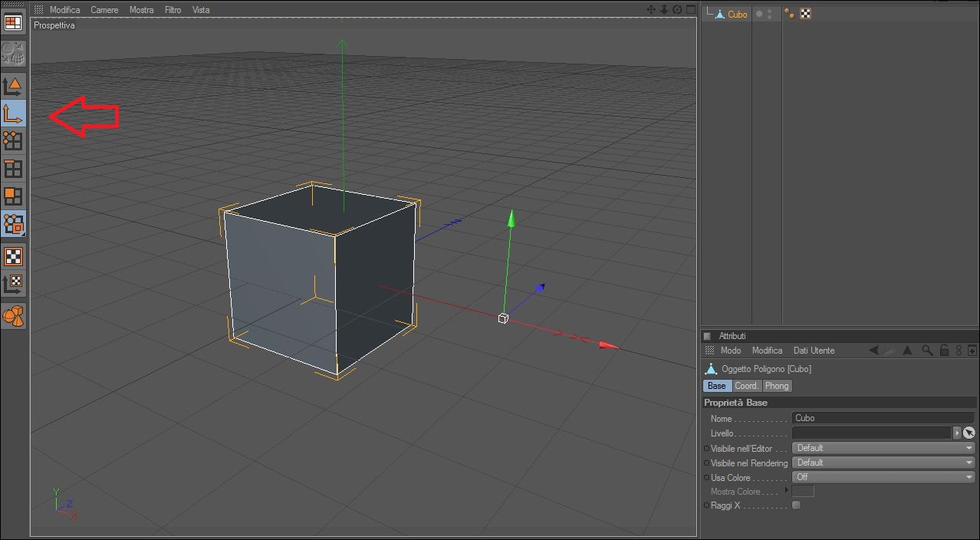
Task: Open the Visibile nel Rendering dropdown
Action: pyautogui.click(x=883, y=463)
